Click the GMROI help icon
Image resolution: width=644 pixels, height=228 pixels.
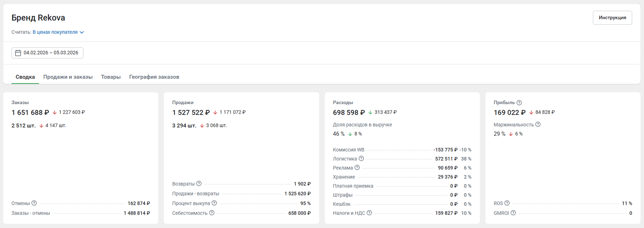coord(513,213)
